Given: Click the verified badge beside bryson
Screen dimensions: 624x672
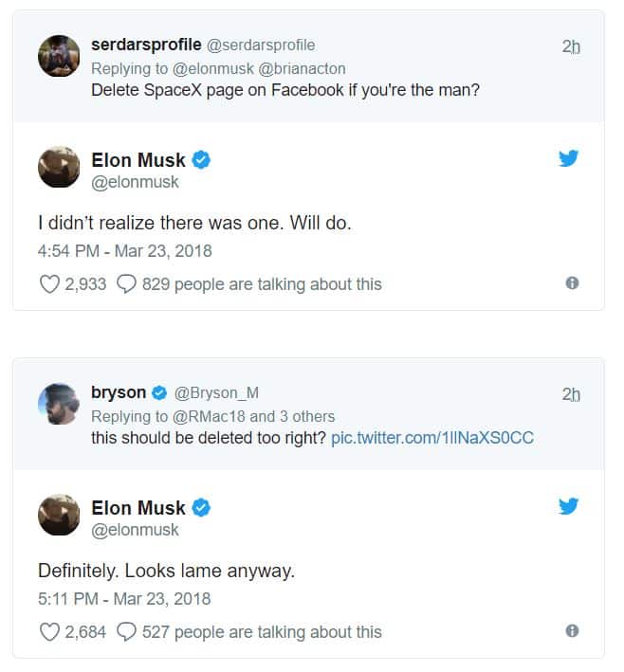Looking at the screenshot, I should coord(160,392).
